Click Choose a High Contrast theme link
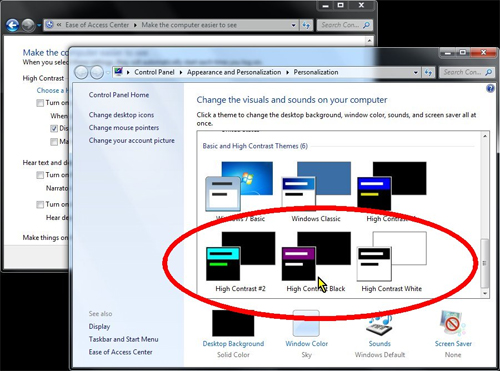 point(53,90)
